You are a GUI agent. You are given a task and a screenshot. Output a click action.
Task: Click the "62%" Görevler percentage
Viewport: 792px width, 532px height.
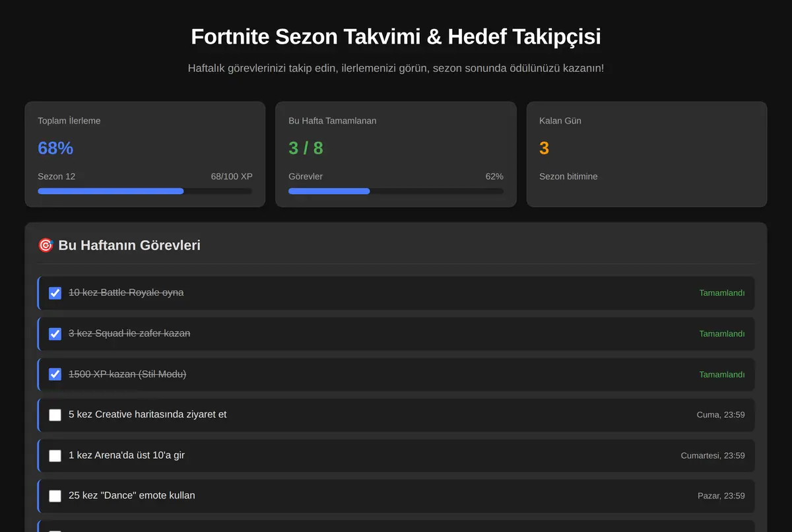click(494, 176)
